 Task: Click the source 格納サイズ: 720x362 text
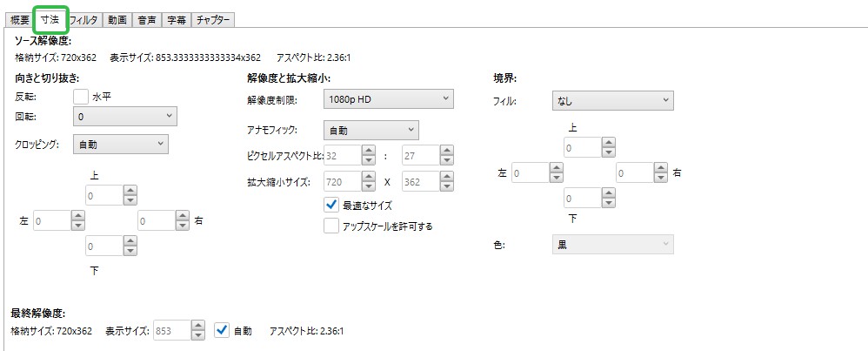click(x=56, y=57)
